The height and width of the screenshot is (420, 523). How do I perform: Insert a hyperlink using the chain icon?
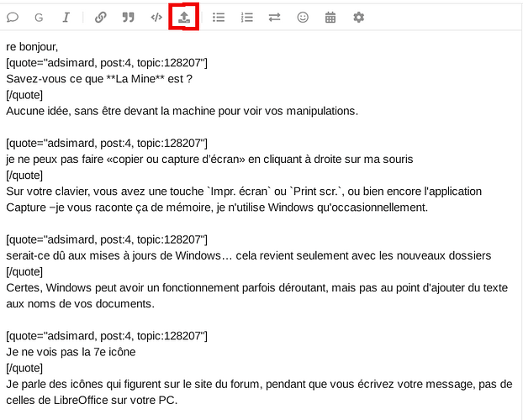tap(101, 17)
